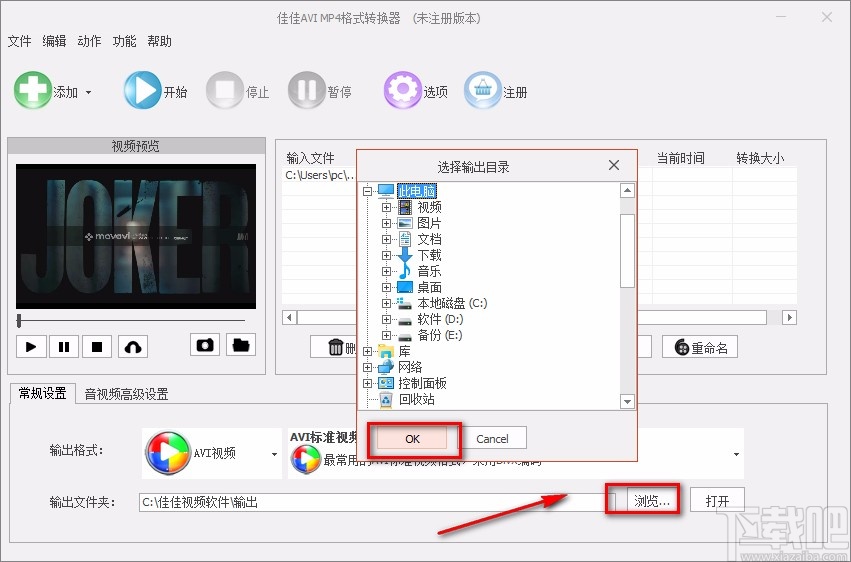Open the 文件 menu
This screenshot has width=851, height=562.
(x=20, y=41)
